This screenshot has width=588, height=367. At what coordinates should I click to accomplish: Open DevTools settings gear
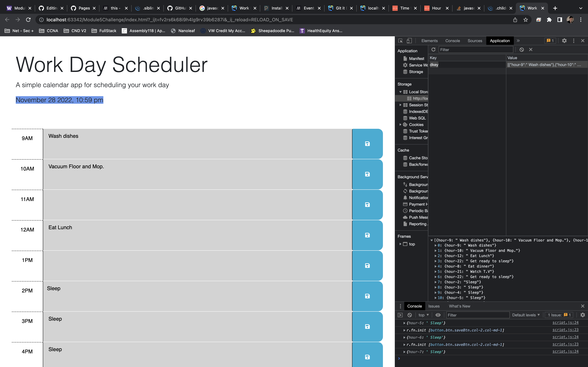[564, 40]
